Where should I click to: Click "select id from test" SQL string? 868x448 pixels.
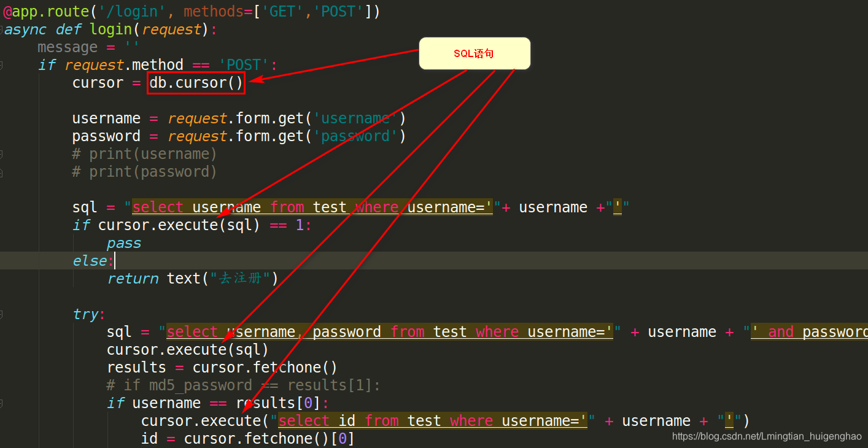click(433, 421)
